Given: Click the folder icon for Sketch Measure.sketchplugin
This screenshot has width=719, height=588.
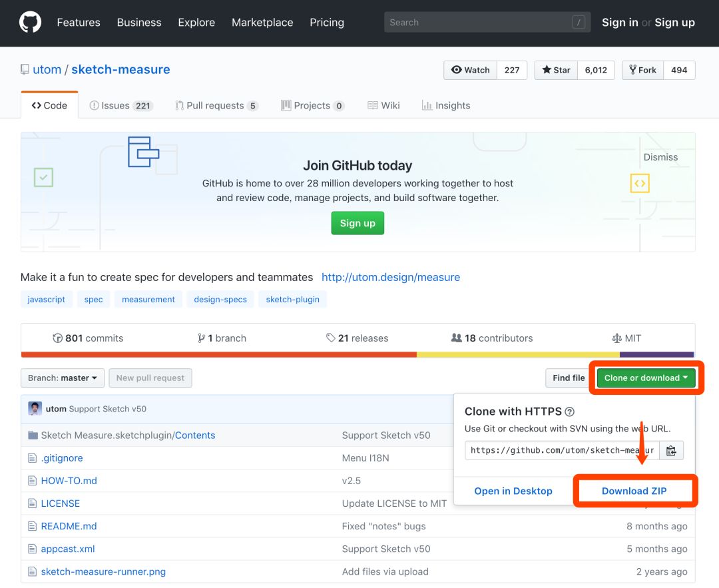Looking at the screenshot, I should (x=33, y=435).
